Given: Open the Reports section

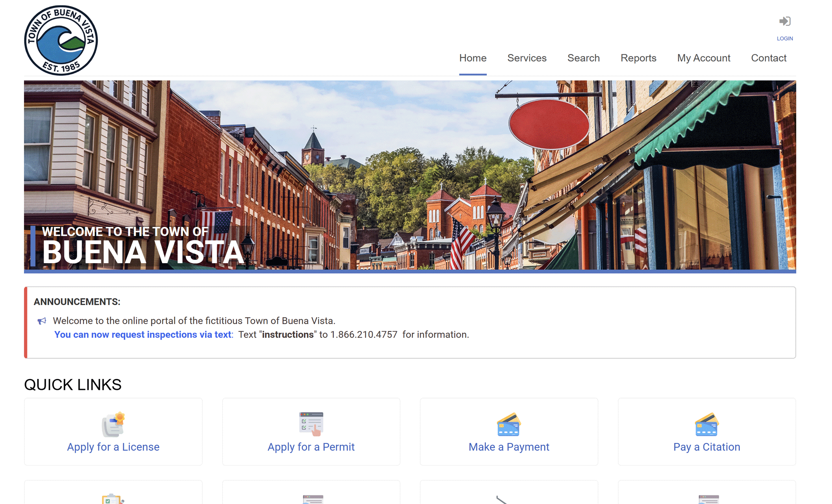Looking at the screenshot, I should (638, 58).
